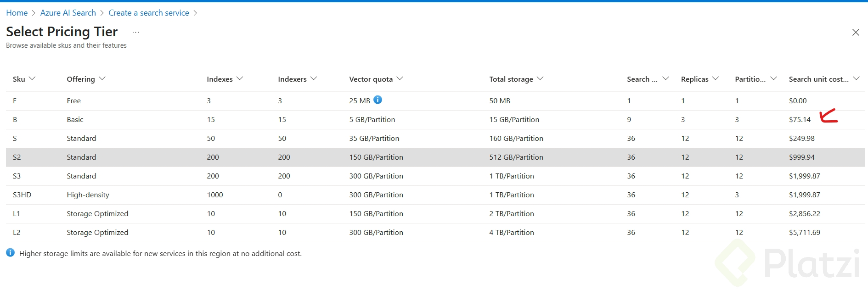This screenshot has width=868, height=290.
Task: Select the Basic pricing tier row
Action: click(75, 120)
